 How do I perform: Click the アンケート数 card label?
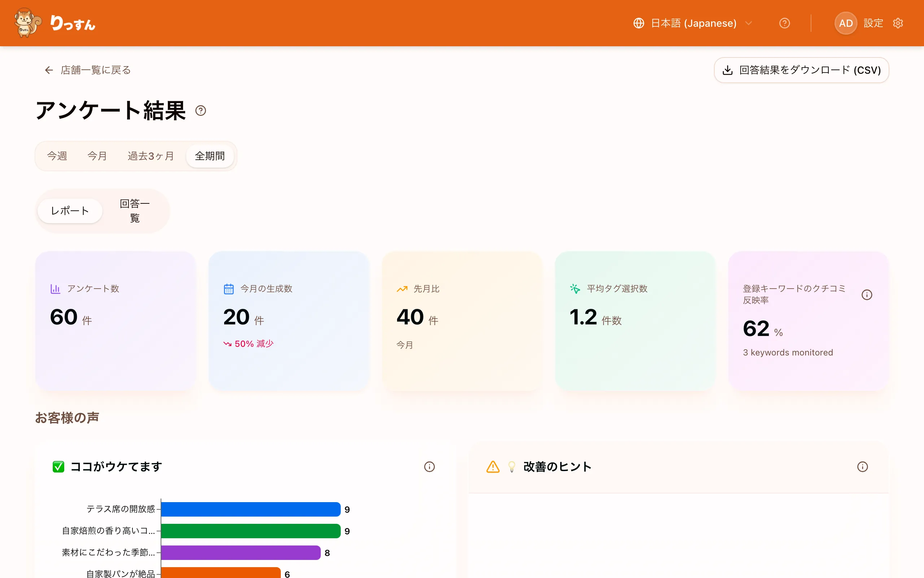click(x=93, y=289)
